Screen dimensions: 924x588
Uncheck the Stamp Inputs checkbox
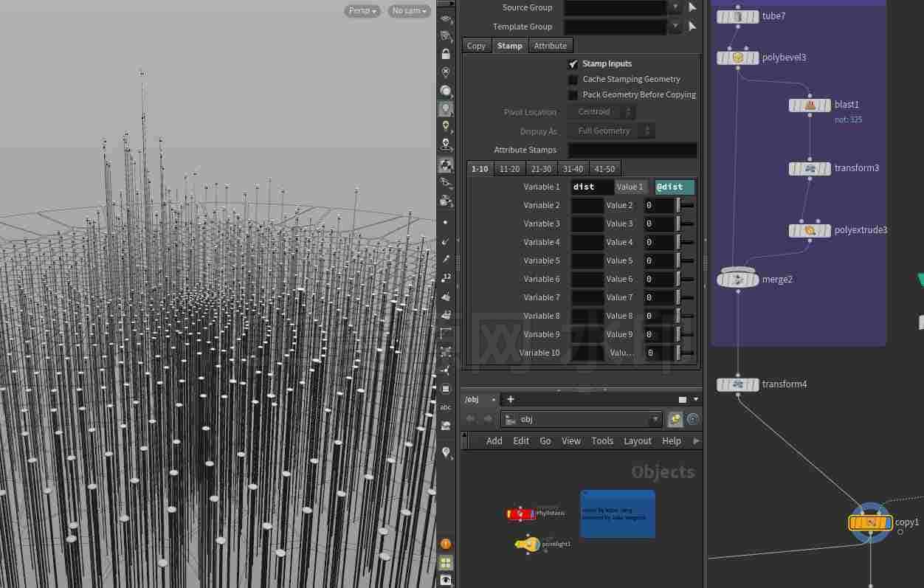[573, 64]
